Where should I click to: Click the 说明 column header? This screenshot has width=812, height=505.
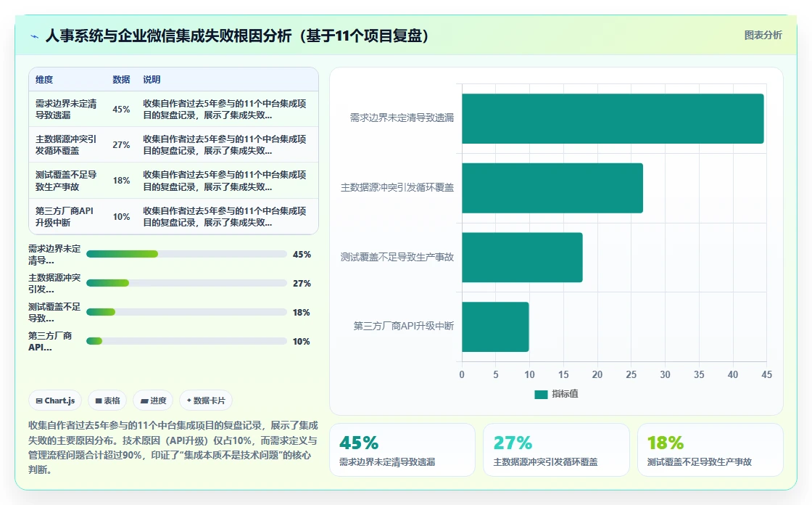(x=152, y=79)
